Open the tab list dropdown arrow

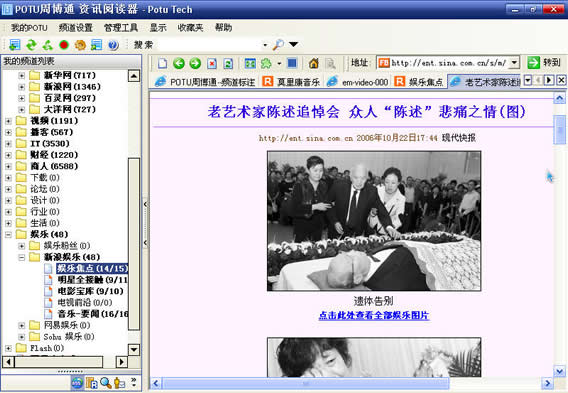click(528, 80)
